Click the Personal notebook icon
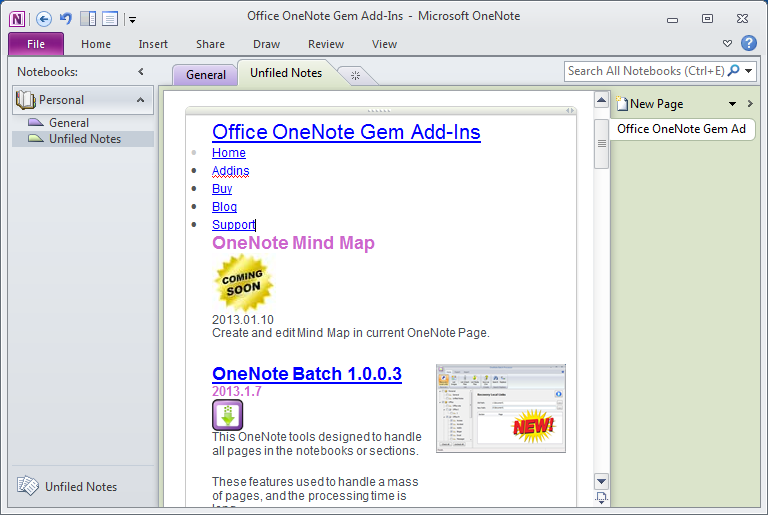Viewport: 768px width, 515px height. pos(25,100)
